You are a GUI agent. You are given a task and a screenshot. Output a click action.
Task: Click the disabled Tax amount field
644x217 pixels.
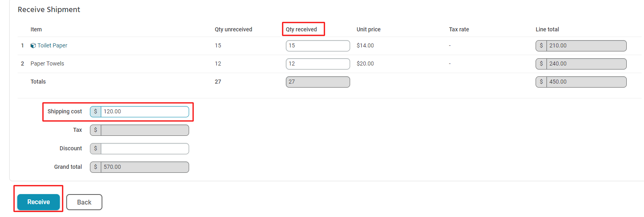click(x=145, y=130)
